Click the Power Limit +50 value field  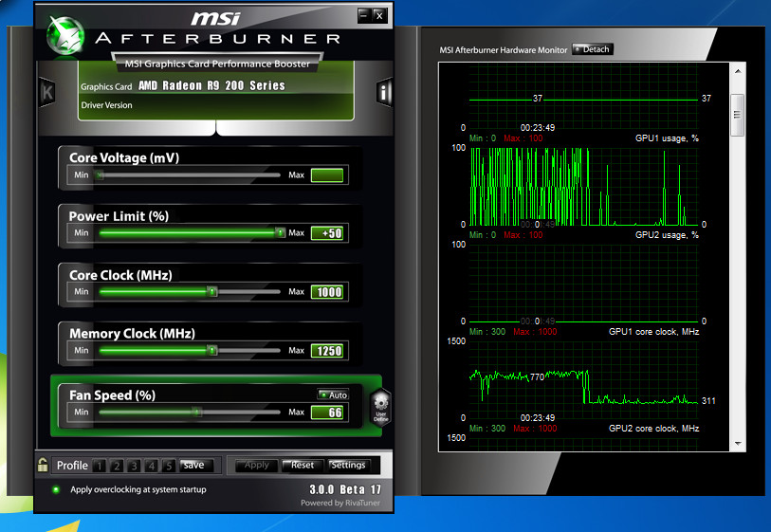(327, 233)
